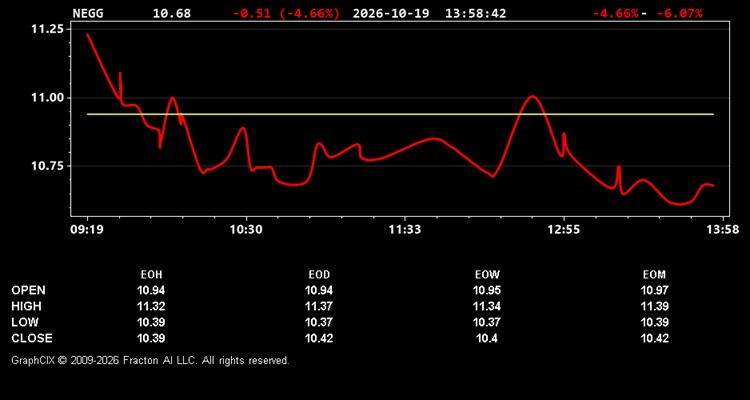
Task: Click the GraphCIX copyright notice
Action: 150,360
